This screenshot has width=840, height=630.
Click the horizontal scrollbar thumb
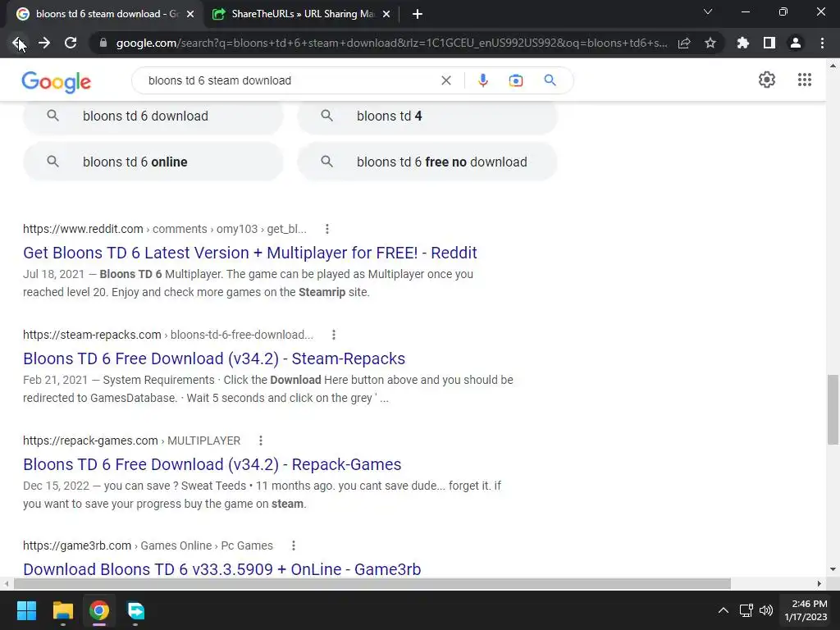tap(372, 583)
